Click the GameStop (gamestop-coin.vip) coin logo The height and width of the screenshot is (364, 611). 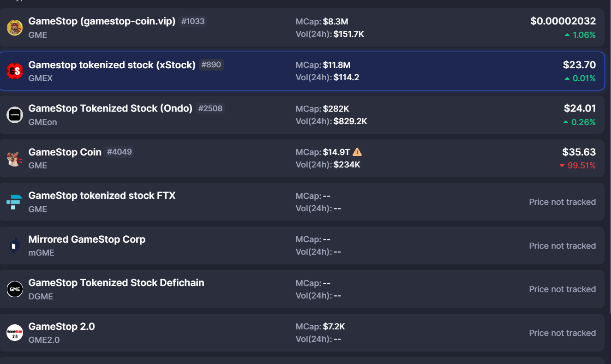pos(15,28)
